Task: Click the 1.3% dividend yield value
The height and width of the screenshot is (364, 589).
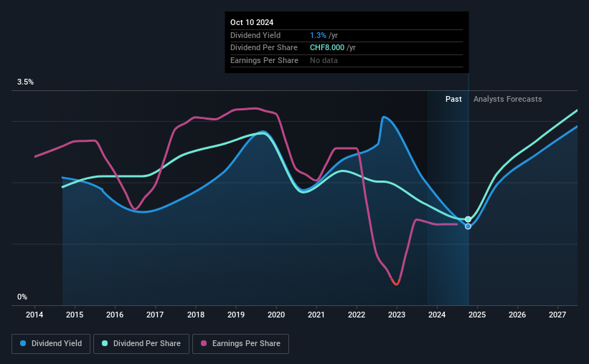Action: tap(318, 35)
